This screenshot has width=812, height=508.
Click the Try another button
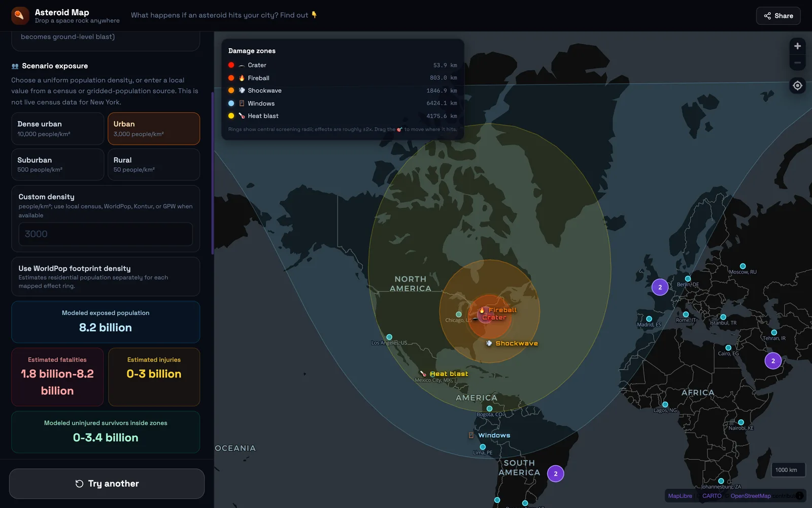[x=107, y=484]
